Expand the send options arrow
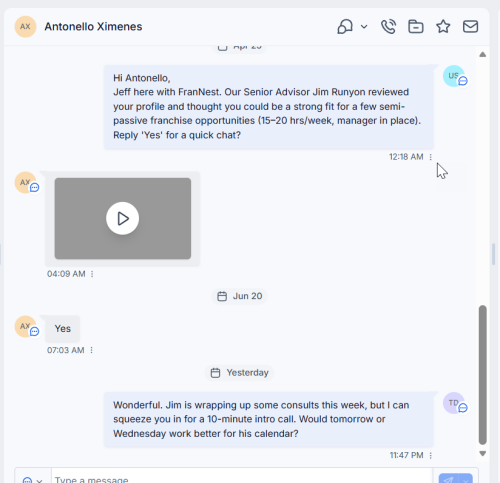Viewport: 500px width, 483px height. click(466, 478)
